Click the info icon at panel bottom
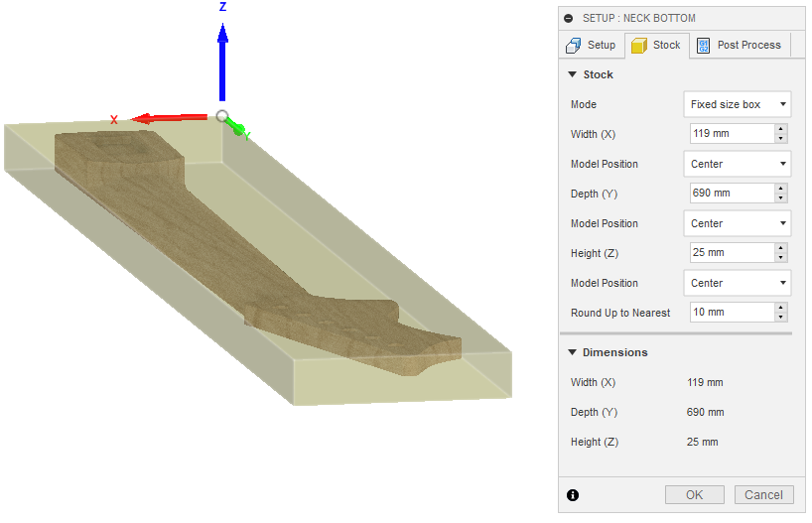 [x=573, y=495]
